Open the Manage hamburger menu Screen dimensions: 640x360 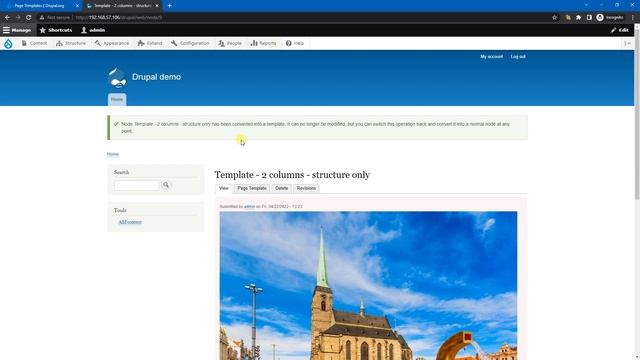click(x=17, y=30)
